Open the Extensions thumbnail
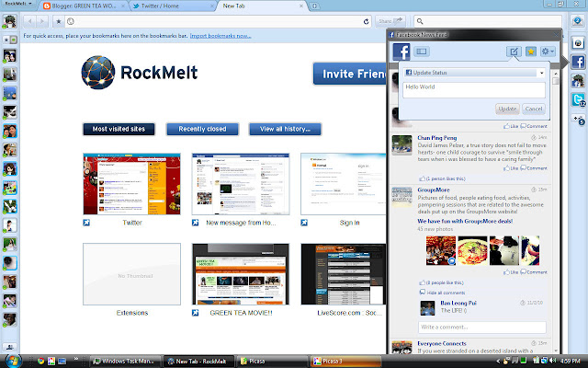Viewport: 588px width, 368px height. pyautogui.click(x=131, y=274)
